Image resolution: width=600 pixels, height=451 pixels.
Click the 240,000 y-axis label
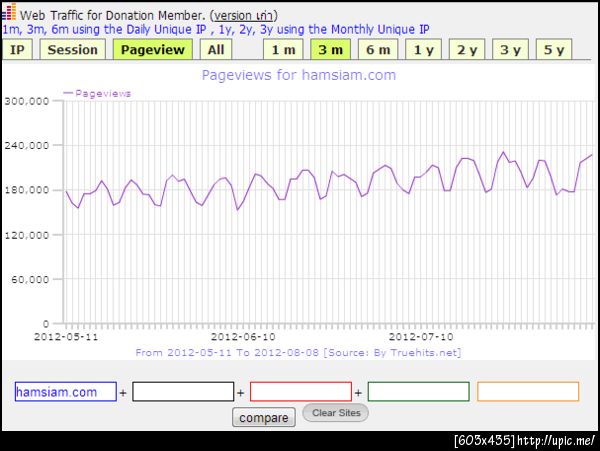(x=27, y=146)
